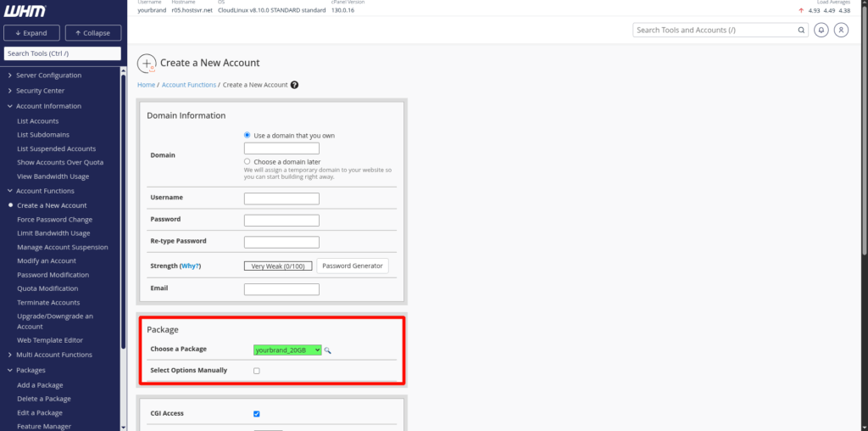
Task: Click the Create a New Account plus icon
Action: tap(147, 63)
